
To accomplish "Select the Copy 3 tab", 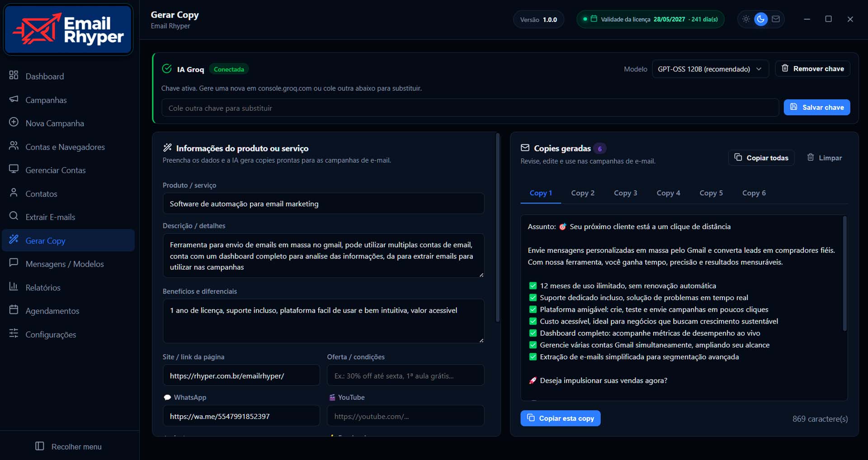I will tap(625, 193).
